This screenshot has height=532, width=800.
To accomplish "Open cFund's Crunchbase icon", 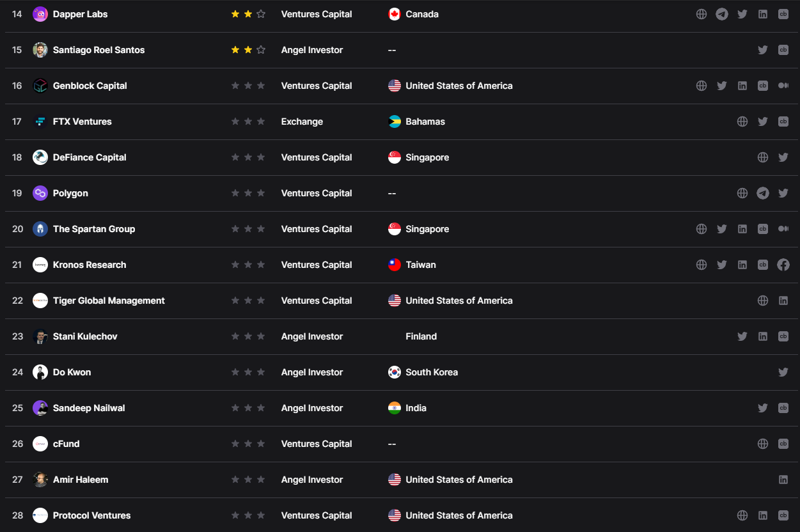I will [x=783, y=444].
